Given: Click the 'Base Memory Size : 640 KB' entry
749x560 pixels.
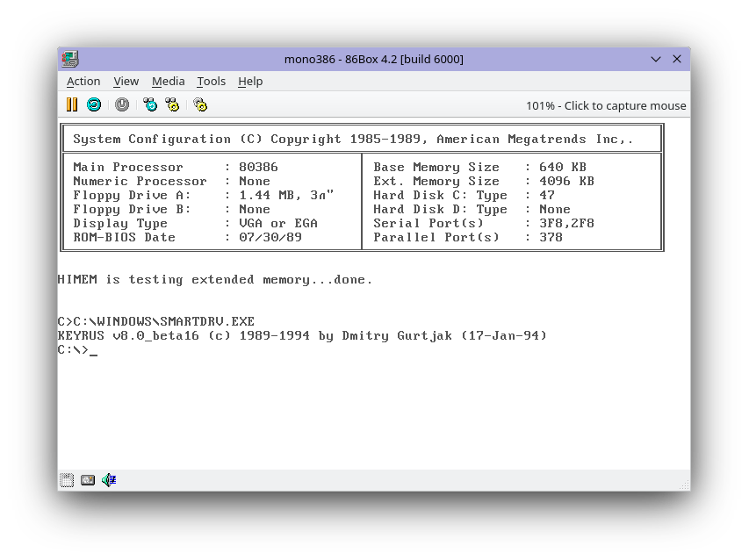Looking at the screenshot, I should pos(479,167).
